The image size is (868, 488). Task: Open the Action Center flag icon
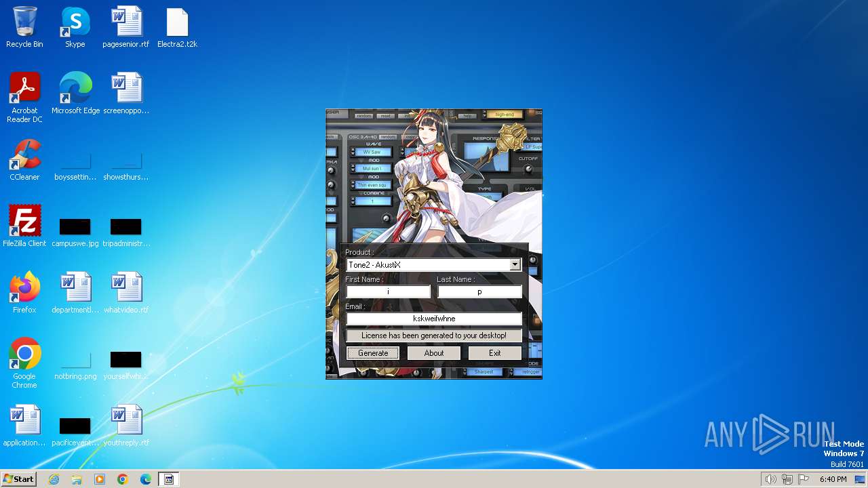804,479
